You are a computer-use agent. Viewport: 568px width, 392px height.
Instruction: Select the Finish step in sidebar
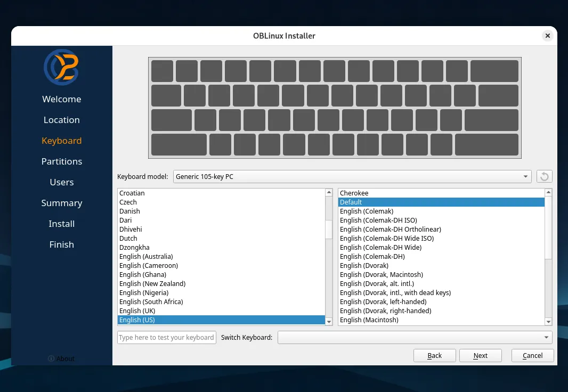click(x=62, y=244)
